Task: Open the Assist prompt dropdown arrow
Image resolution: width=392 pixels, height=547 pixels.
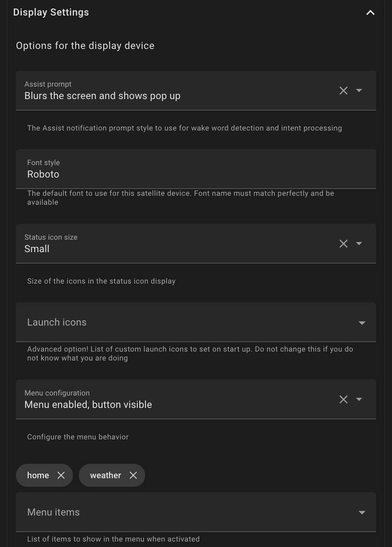Action: (x=359, y=91)
